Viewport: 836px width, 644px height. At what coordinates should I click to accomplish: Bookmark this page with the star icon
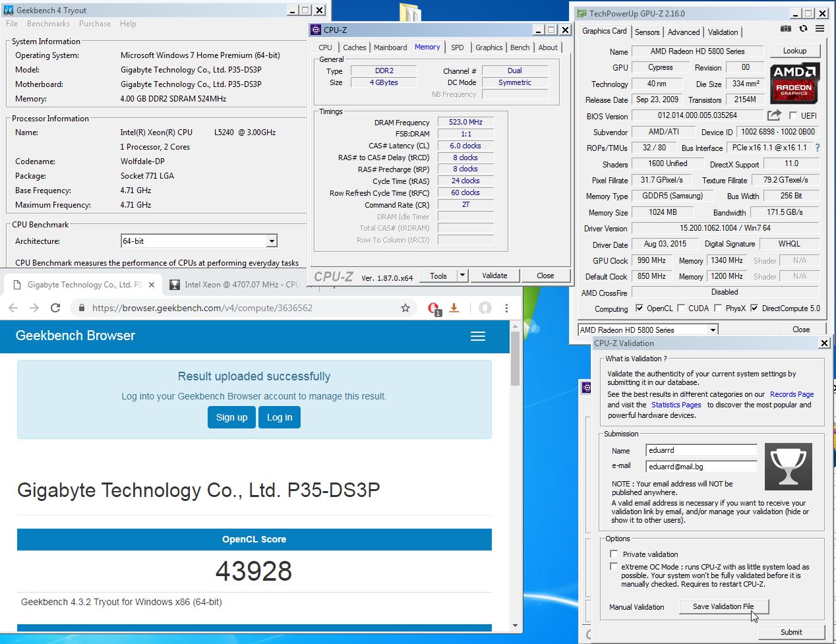[x=405, y=308]
